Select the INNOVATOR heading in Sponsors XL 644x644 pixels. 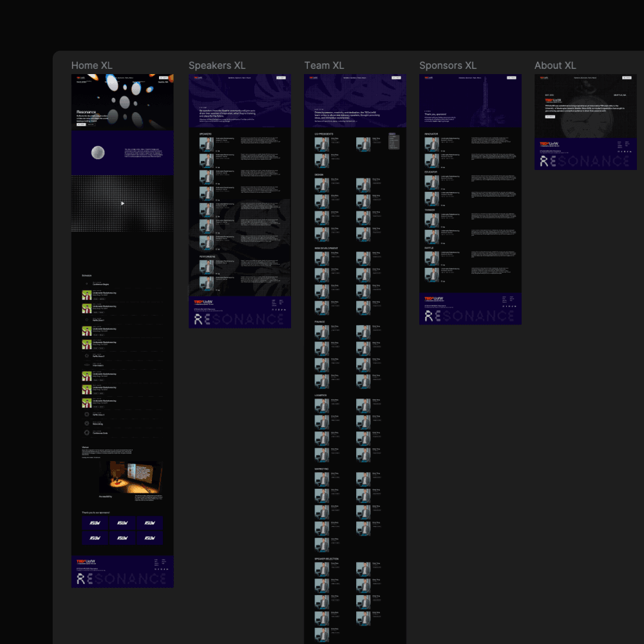coord(431,134)
